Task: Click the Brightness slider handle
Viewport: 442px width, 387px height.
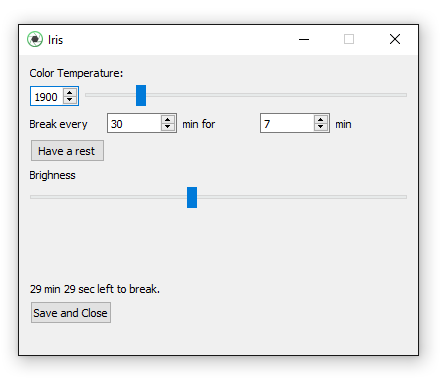Action: (x=192, y=197)
